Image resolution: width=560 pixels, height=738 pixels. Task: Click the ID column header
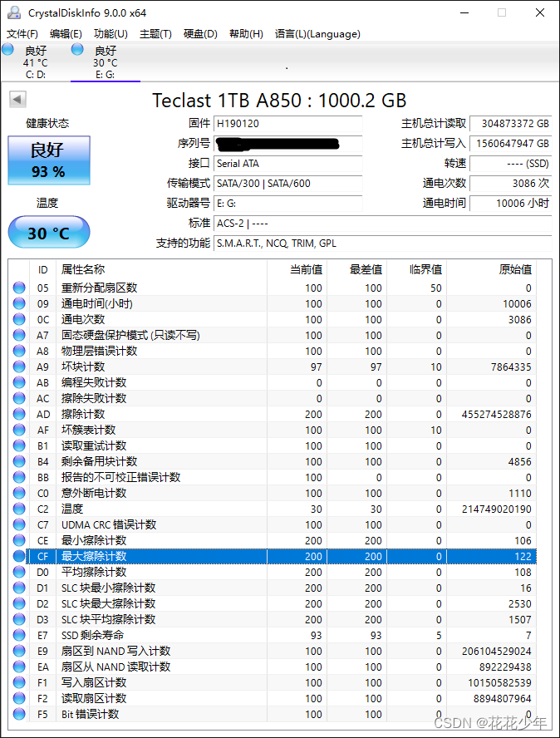[x=43, y=270]
